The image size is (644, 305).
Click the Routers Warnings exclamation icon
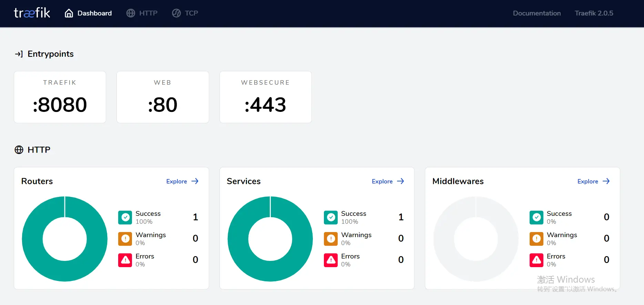pos(125,239)
